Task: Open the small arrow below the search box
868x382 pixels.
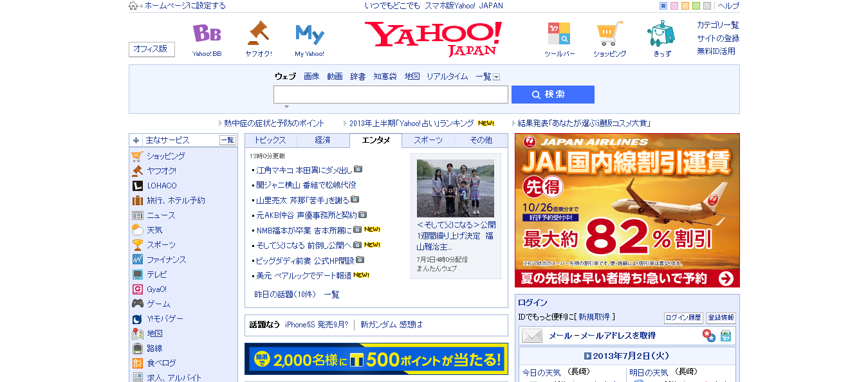Action: [x=286, y=107]
